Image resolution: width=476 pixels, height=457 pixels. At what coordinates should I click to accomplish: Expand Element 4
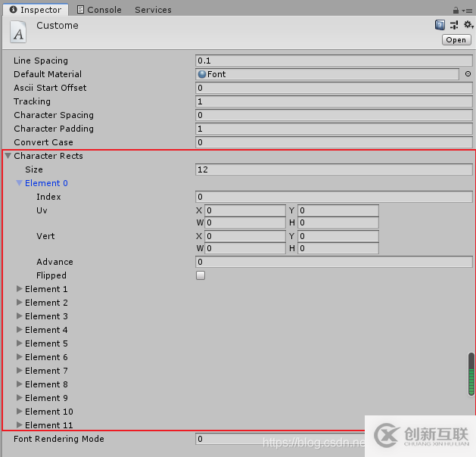pos(19,330)
